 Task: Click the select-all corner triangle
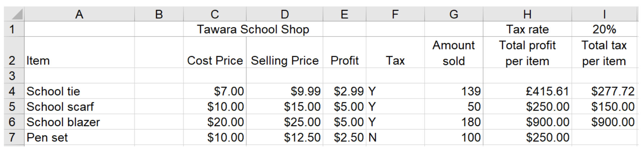14,14
